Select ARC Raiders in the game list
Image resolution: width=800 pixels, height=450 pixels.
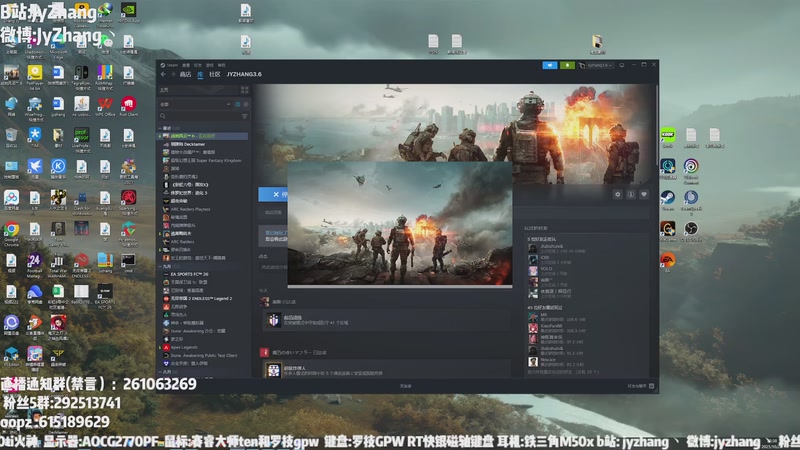pyautogui.click(x=179, y=242)
